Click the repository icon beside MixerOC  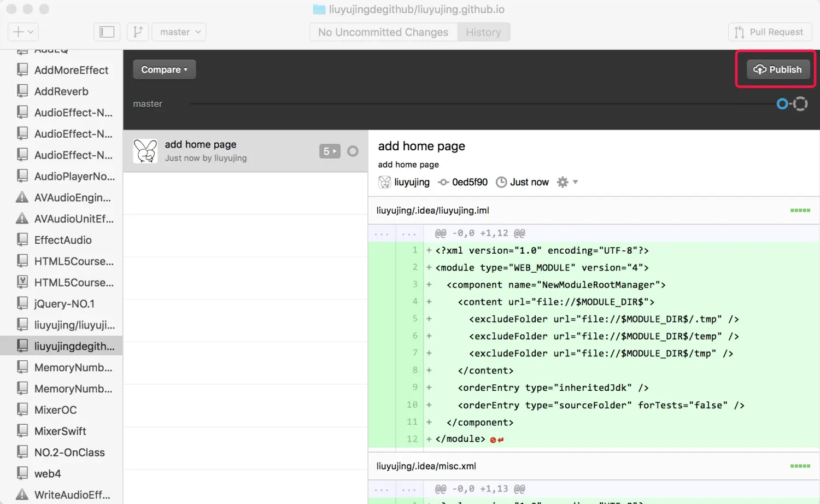point(22,409)
